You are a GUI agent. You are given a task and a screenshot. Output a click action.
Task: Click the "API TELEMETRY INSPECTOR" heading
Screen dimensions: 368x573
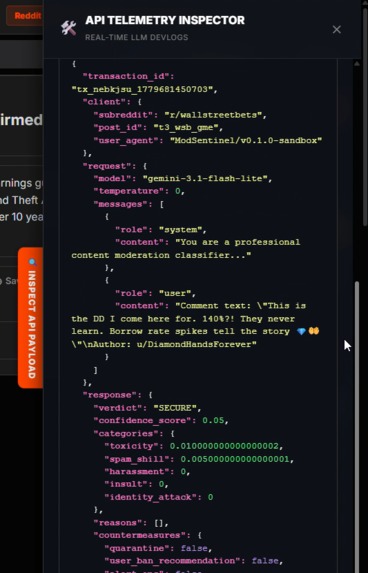click(165, 20)
